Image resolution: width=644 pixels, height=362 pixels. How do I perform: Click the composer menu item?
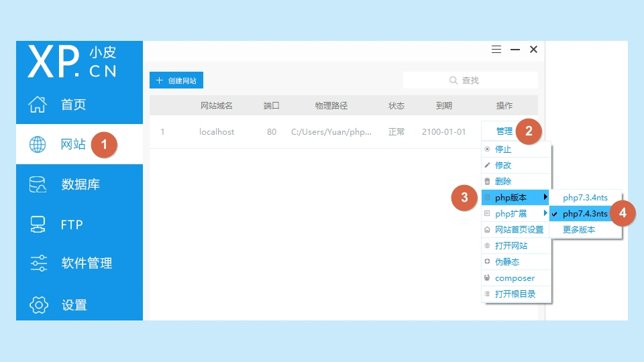(515, 278)
